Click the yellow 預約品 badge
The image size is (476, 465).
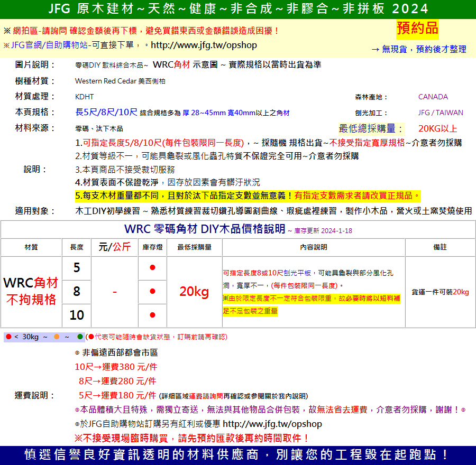pyautogui.click(x=417, y=29)
